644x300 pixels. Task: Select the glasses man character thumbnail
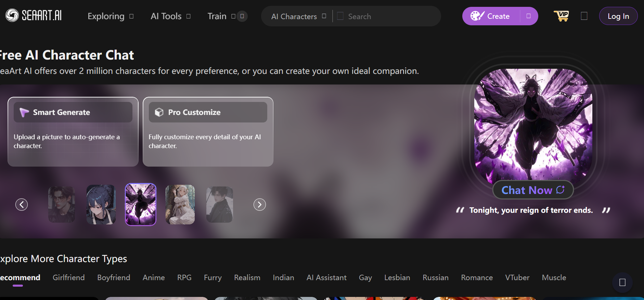pos(62,205)
